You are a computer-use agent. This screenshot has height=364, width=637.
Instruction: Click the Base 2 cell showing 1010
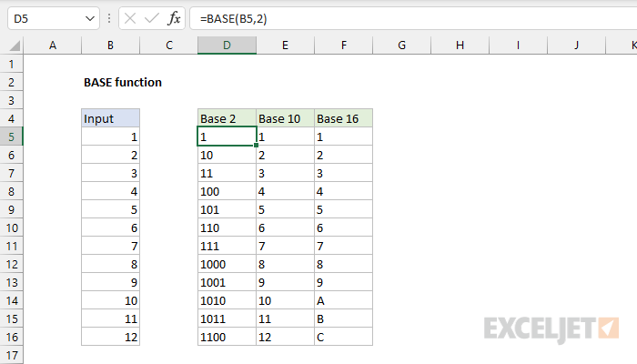(x=227, y=300)
